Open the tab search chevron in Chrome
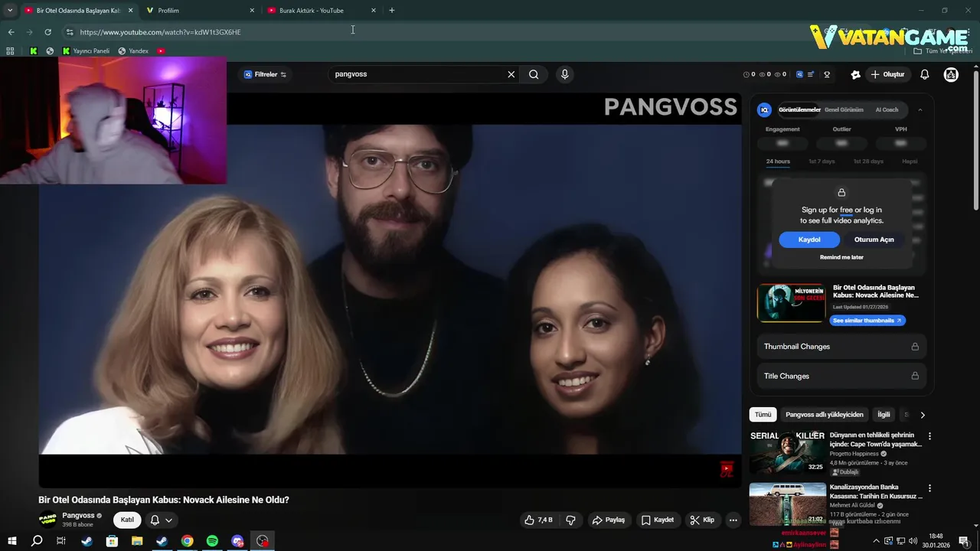The width and height of the screenshot is (980, 551). [x=10, y=11]
